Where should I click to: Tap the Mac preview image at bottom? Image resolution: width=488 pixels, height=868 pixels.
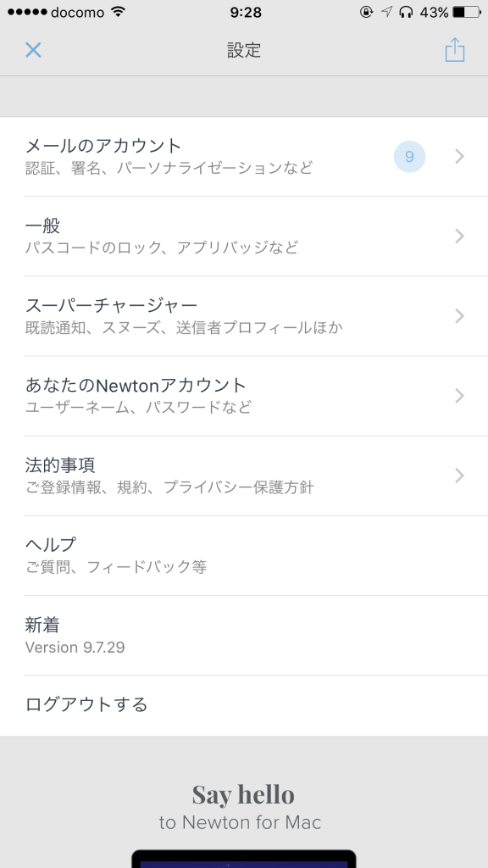tap(243, 859)
